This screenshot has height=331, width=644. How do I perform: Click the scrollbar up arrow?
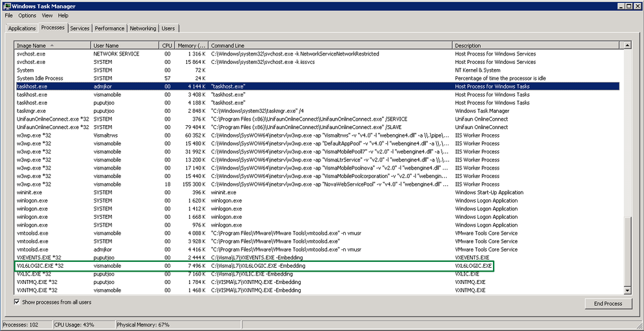click(x=627, y=45)
